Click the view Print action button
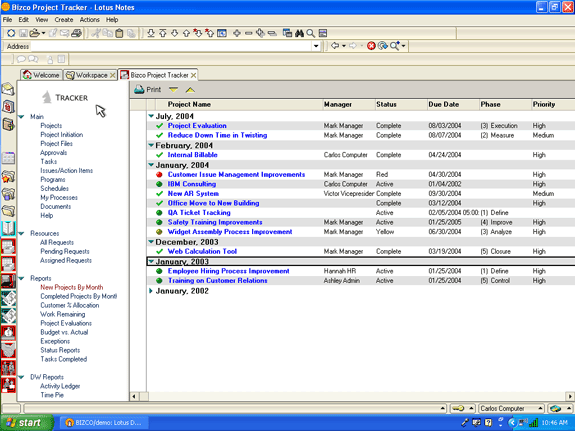575x431 pixels. click(147, 90)
